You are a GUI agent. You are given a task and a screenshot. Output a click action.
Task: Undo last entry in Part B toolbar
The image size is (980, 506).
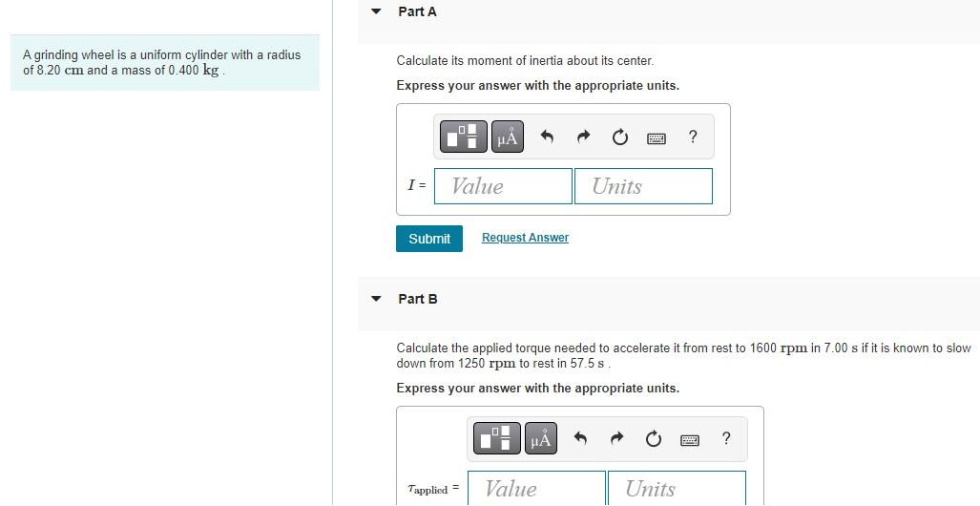coord(580,438)
